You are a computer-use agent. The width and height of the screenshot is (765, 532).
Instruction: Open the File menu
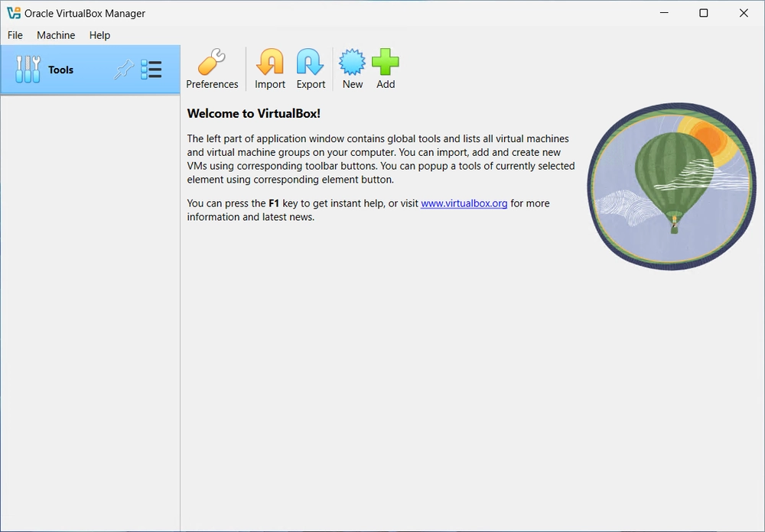tap(15, 35)
